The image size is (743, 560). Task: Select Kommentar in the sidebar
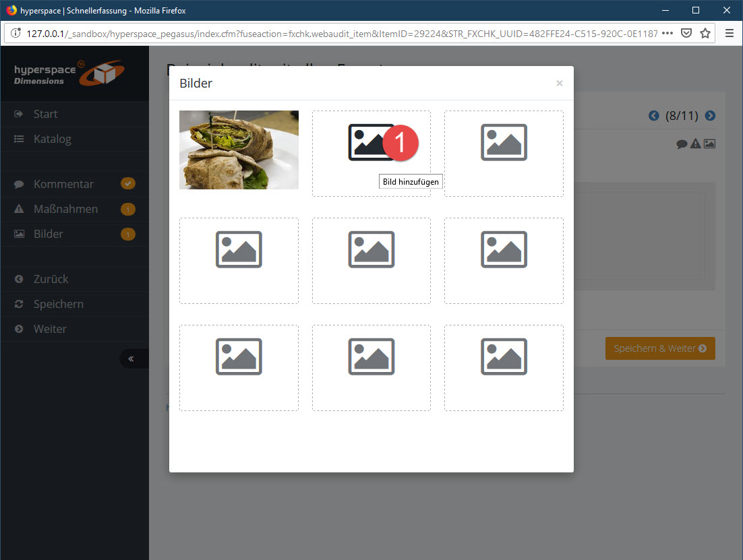click(x=63, y=184)
